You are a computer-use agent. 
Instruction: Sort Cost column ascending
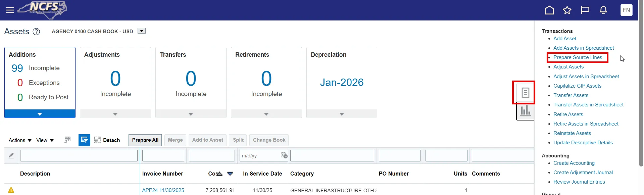click(x=219, y=174)
